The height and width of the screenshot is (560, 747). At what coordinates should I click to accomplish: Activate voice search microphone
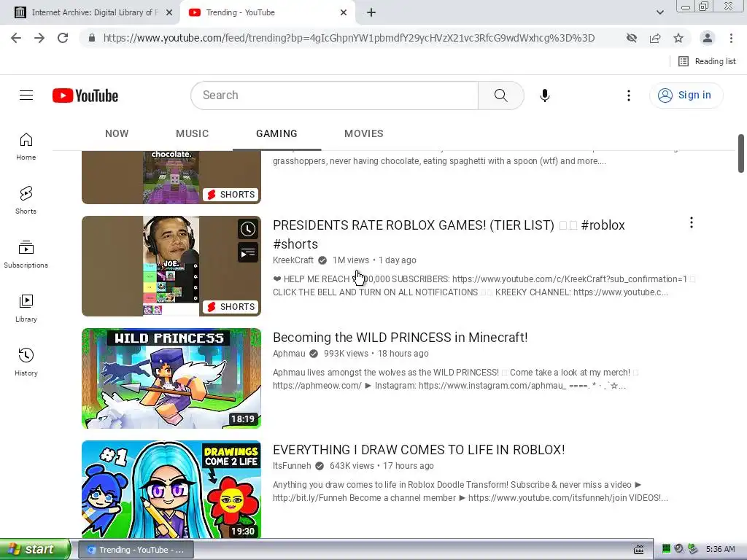tap(544, 96)
